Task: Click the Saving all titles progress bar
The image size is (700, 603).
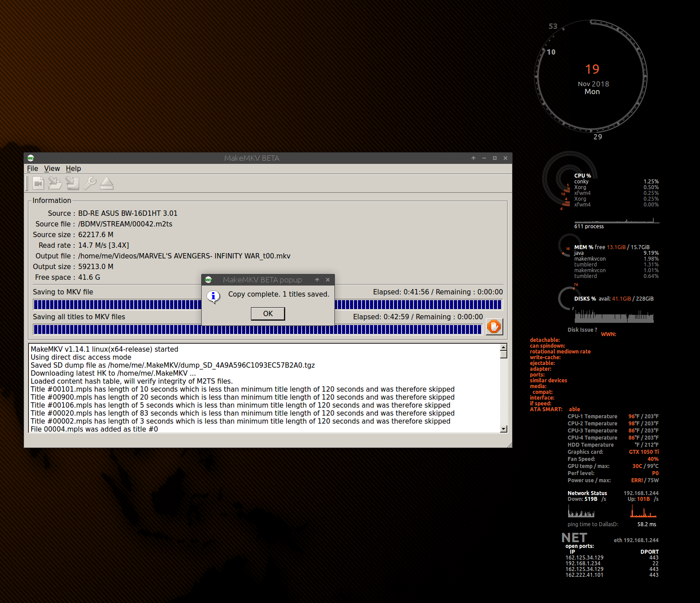Action: pyautogui.click(x=258, y=329)
